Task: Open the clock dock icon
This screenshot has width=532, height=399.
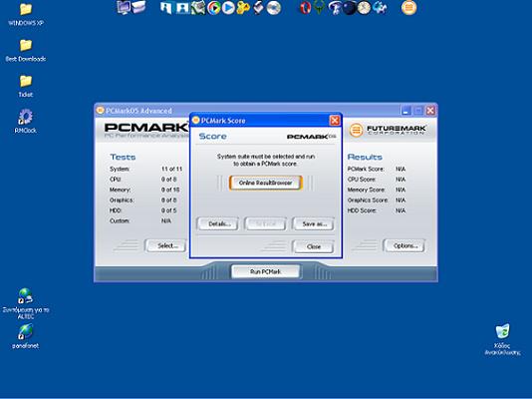Action: [364, 8]
